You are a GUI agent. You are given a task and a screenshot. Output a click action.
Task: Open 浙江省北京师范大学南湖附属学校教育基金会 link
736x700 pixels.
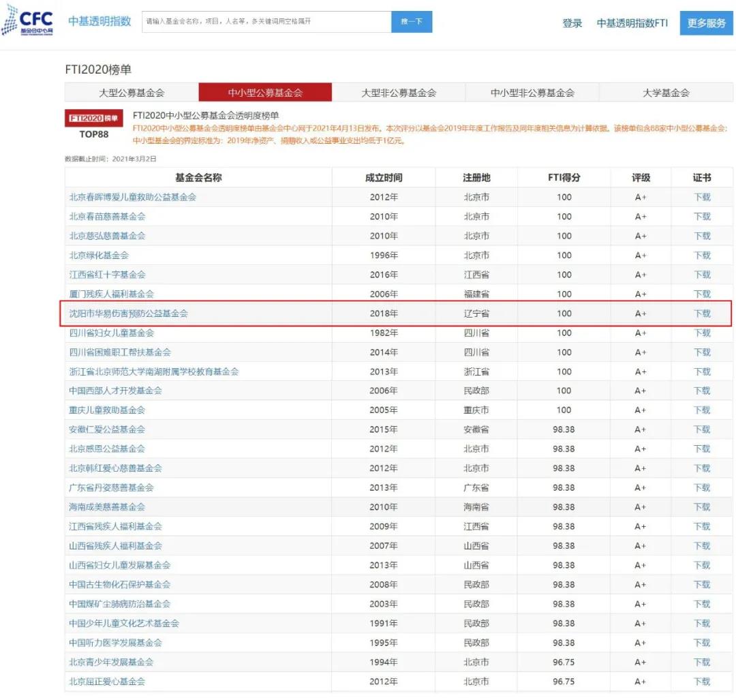154,372
